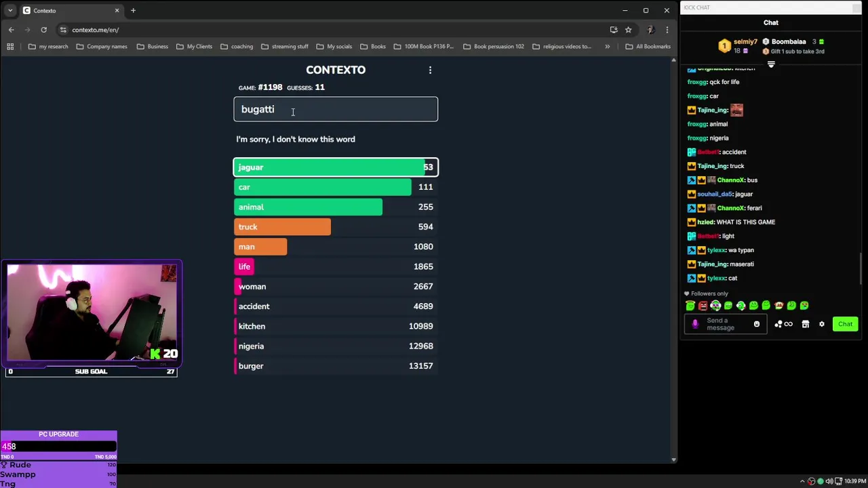868x488 pixels.
Task: Open the 'streaming stuff' bookmark folder
Action: [284, 46]
